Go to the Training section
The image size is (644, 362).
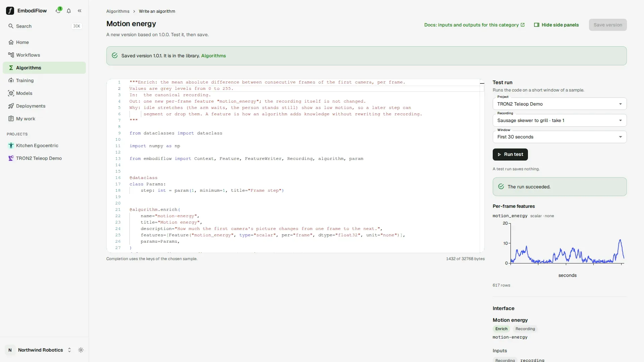coord(44,80)
